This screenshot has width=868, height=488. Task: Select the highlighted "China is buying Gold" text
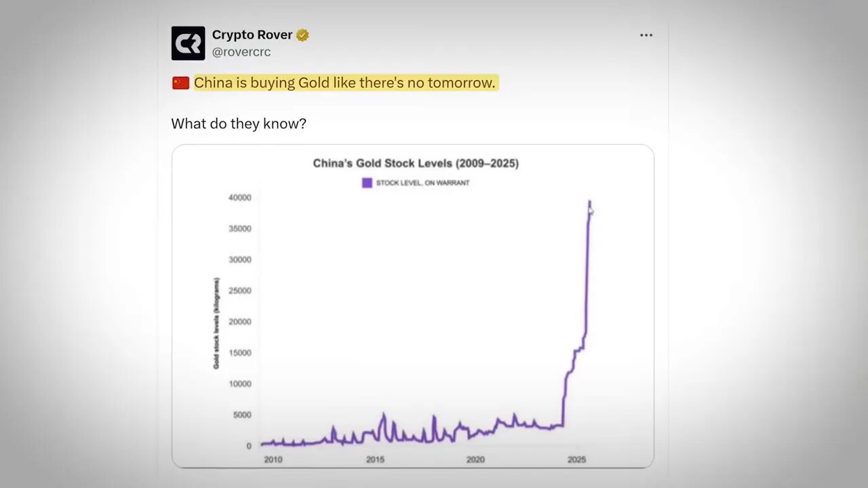345,83
